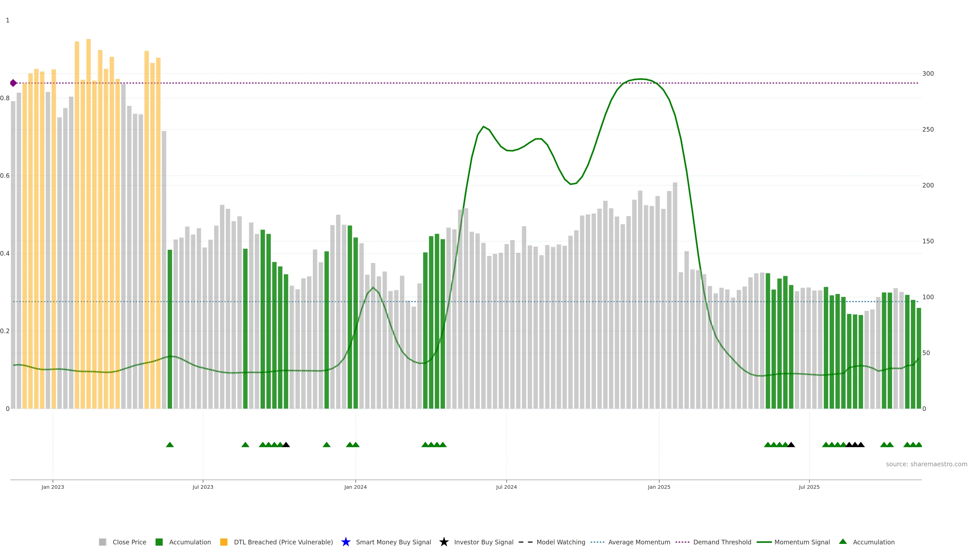Screen dimensions: 980x551
Task: Hide the Demand Threshold series via legend
Action: pos(722,542)
